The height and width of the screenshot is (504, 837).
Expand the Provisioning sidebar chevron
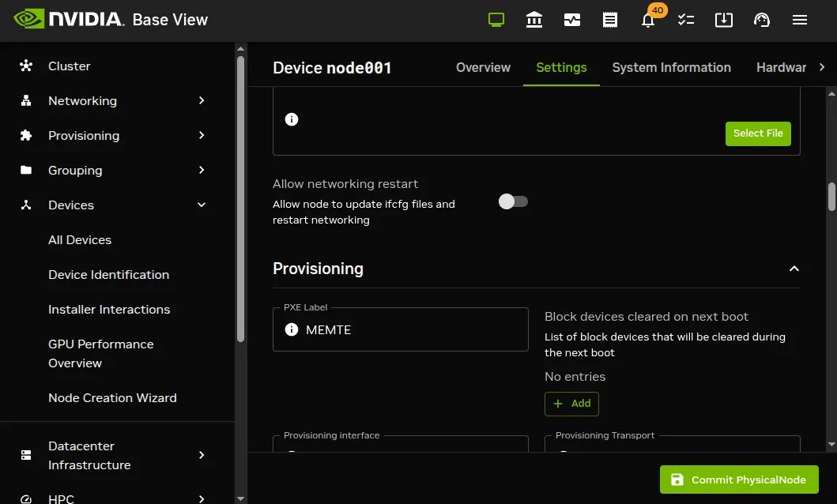(x=202, y=135)
